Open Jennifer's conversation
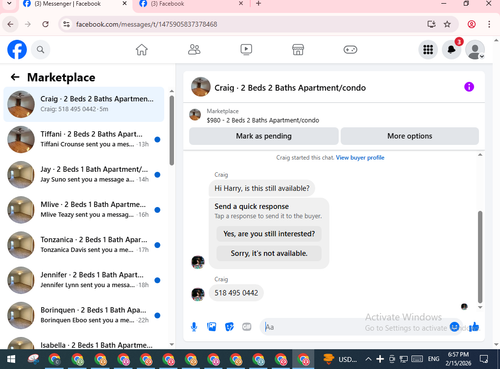This screenshot has height=369, width=500. pyautogui.click(x=84, y=280)
